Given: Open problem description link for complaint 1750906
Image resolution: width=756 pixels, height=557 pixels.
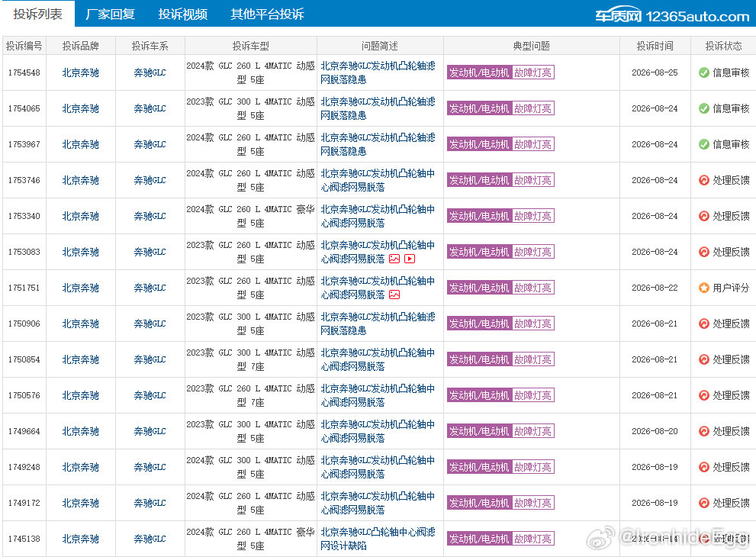Looking at the screenshot, I should click(x=378, y=324).
